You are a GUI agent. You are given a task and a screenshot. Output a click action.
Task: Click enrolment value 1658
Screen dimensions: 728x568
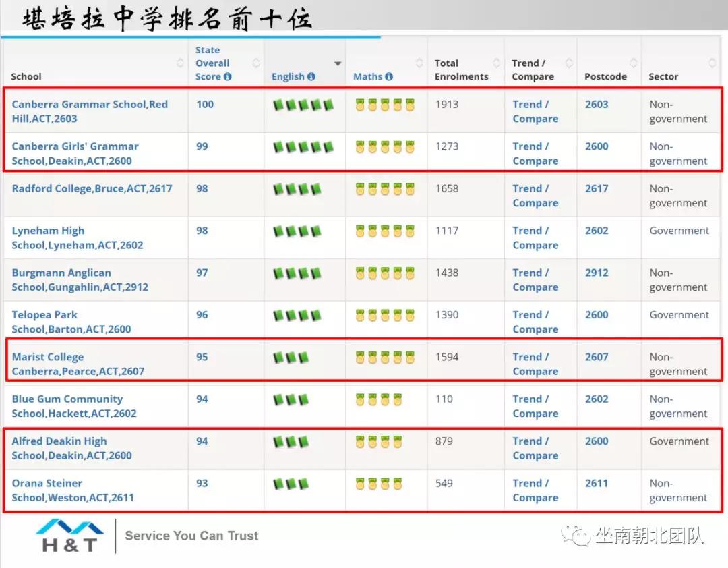coord(447,189)
